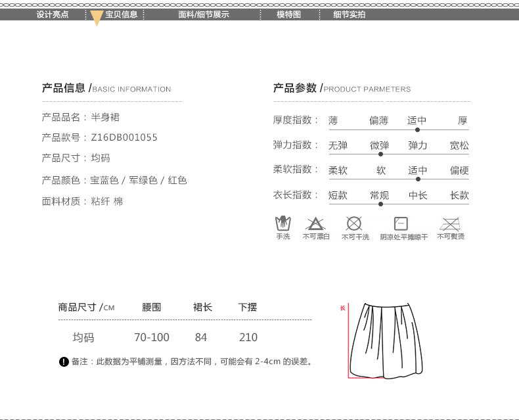519x420 pixels.
Task: Click the elasticity slider dot at 微弹
Action: click(x=380, y=154)
